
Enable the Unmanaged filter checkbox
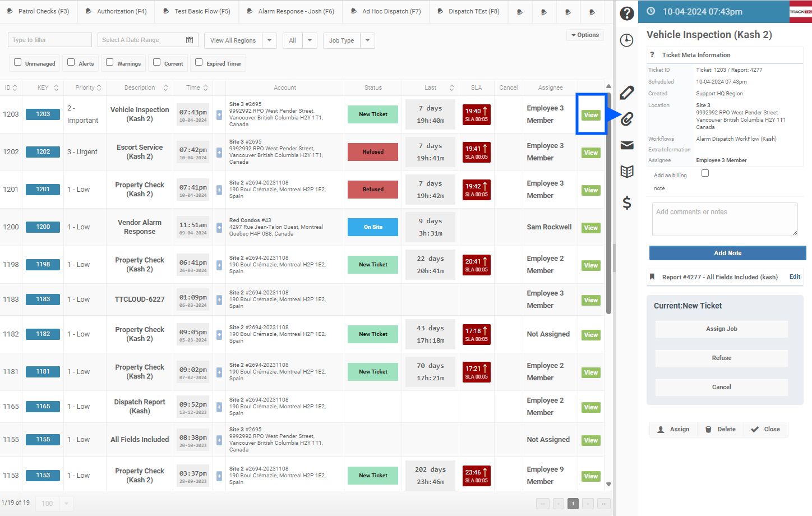pos(17,63)
